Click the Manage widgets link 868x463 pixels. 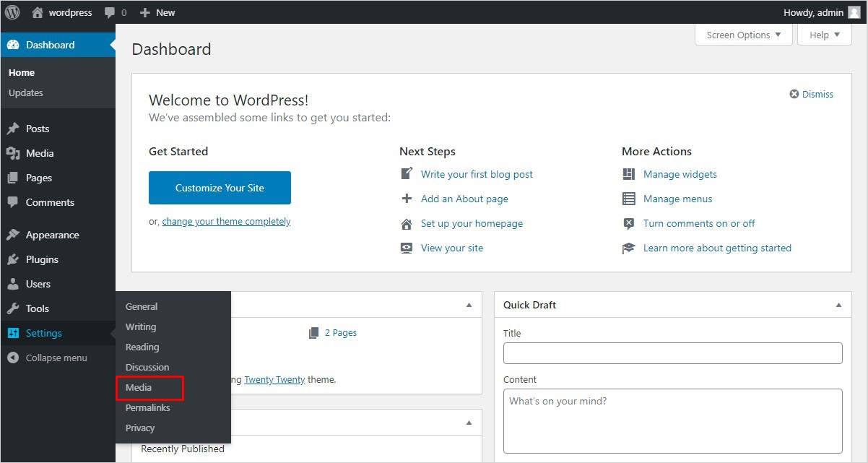coord(680,174)
